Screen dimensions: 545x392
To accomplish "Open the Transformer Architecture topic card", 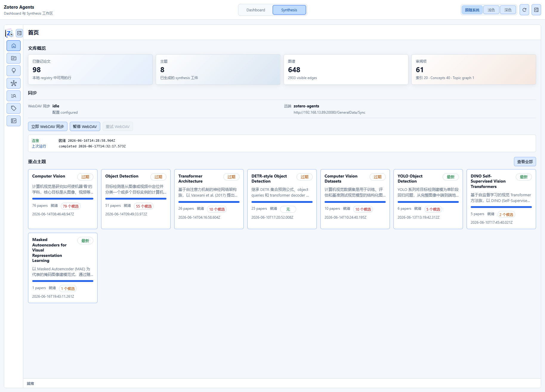I will [209, 199].
